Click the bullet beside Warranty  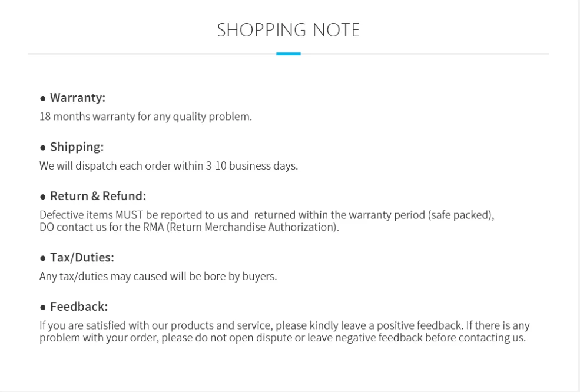click(43, 98)
